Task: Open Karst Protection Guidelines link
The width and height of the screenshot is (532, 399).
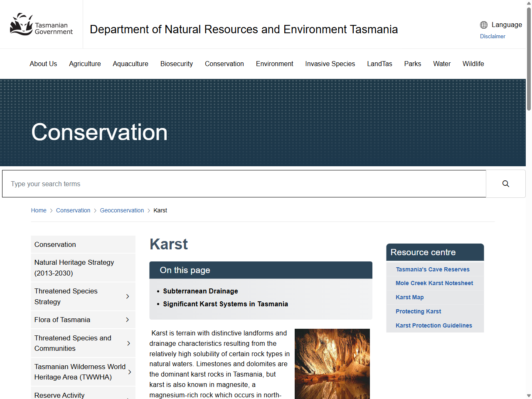Action: [x=434, y=325]
